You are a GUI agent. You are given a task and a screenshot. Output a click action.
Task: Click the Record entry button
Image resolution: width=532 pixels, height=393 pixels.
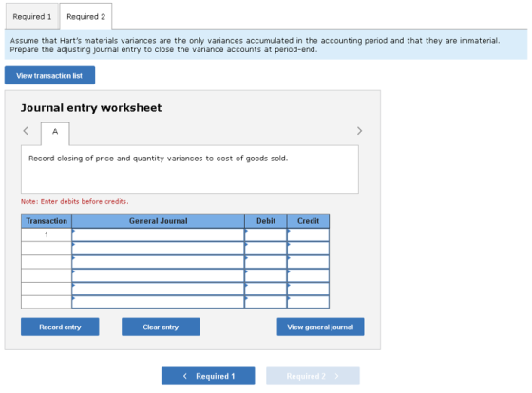click(60, 327)
